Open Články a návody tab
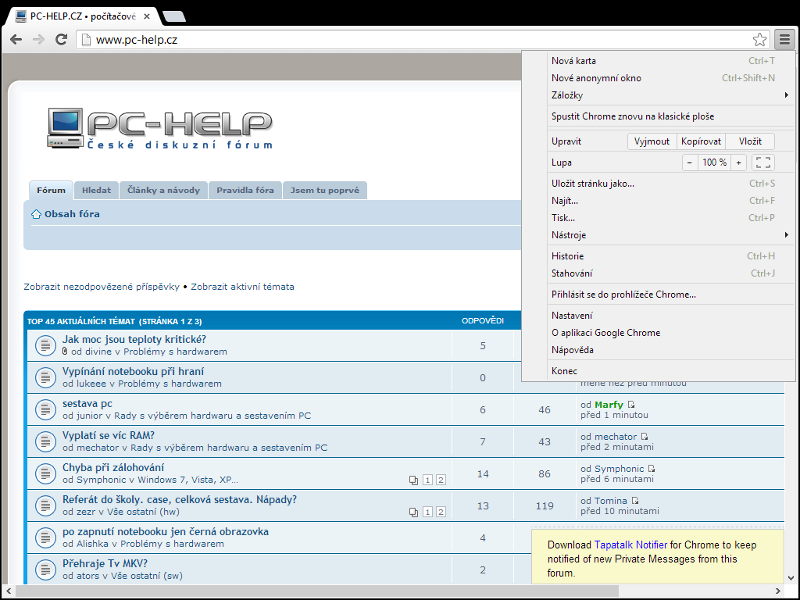This screenshot has width=800, height=600. tap(164, 190)
